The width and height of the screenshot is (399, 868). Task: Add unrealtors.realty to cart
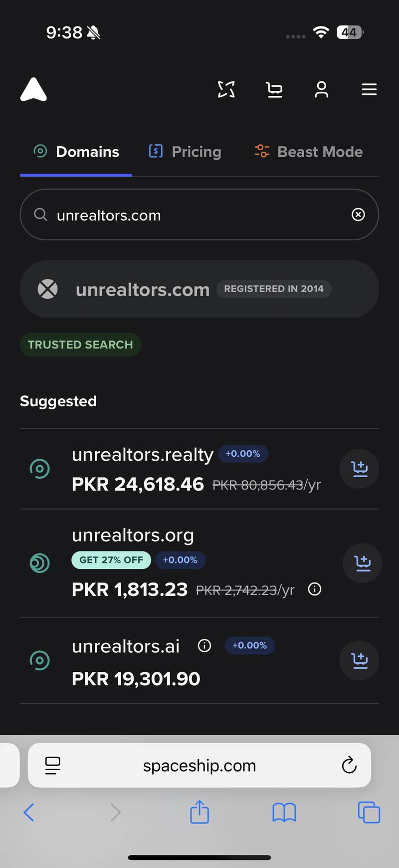coord(359,469)
